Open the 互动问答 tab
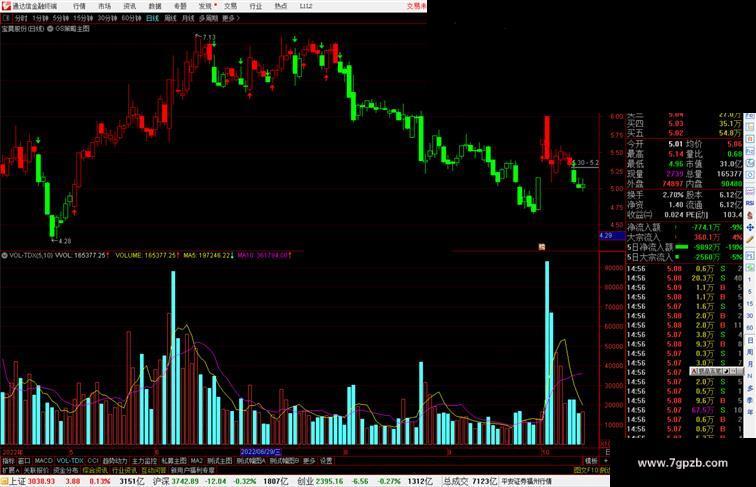 coord(153,470)
